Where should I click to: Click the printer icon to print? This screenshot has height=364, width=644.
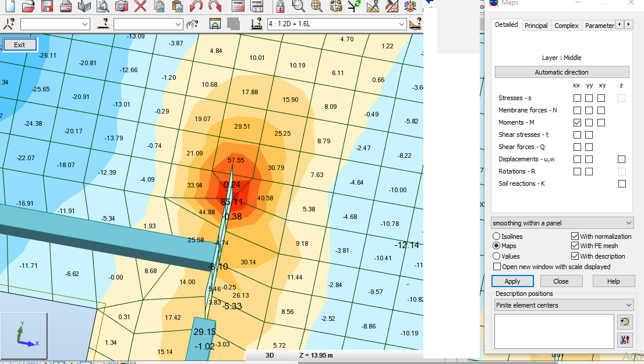64,7
